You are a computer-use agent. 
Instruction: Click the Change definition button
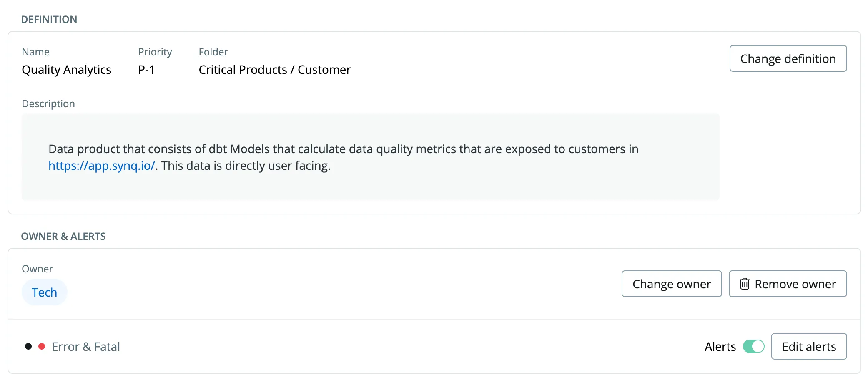click(x=788, y=58)
